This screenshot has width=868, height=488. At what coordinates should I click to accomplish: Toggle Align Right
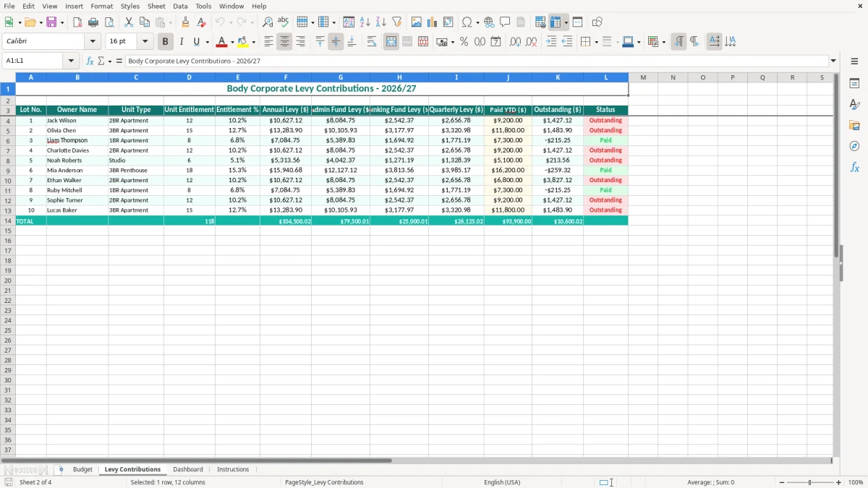300,42
